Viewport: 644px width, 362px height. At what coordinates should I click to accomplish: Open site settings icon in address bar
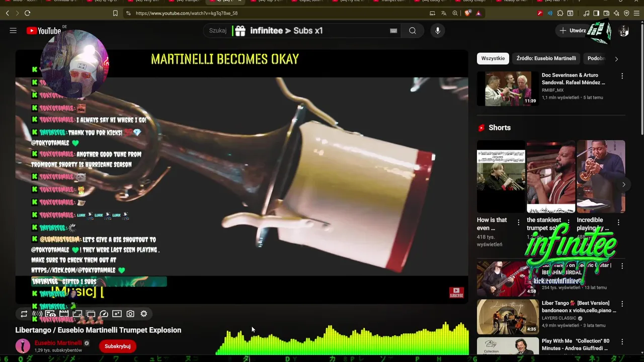(x=128, y=13)
